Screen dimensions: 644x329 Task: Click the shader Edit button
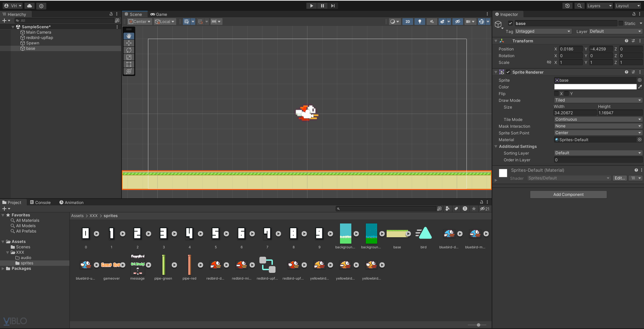[620, 178]
